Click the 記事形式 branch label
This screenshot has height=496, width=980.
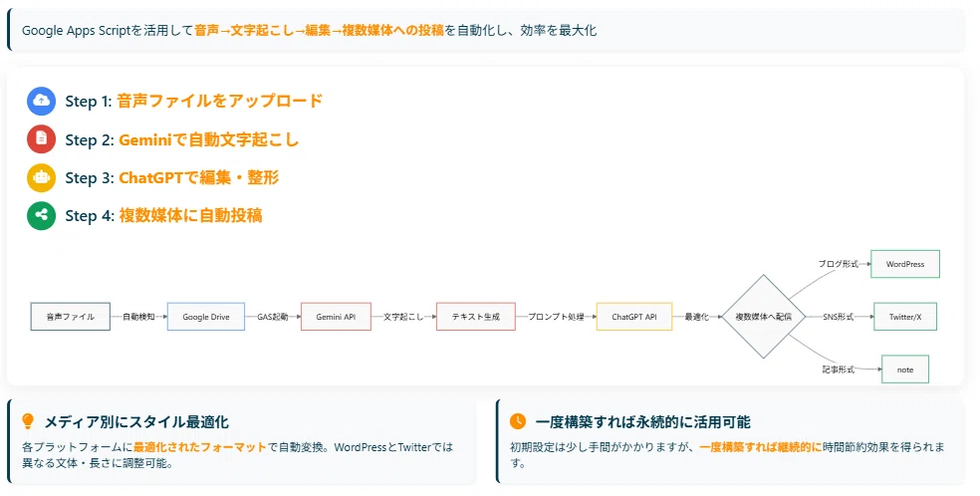(x=839, y=370)
